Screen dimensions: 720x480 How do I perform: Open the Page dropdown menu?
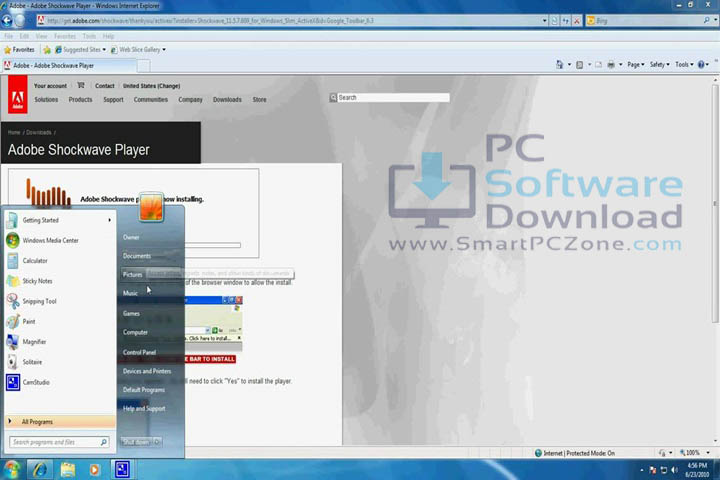click(636, 65)
